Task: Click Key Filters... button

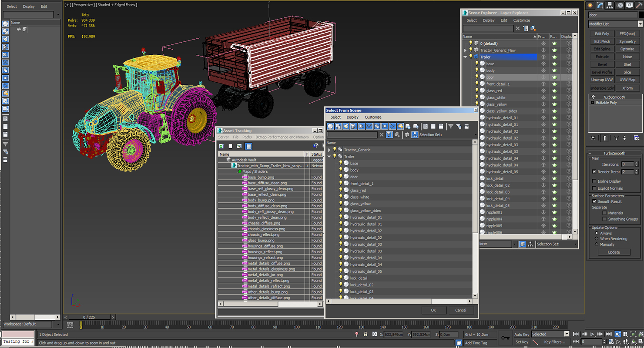Action: click(x=554, y=342)
